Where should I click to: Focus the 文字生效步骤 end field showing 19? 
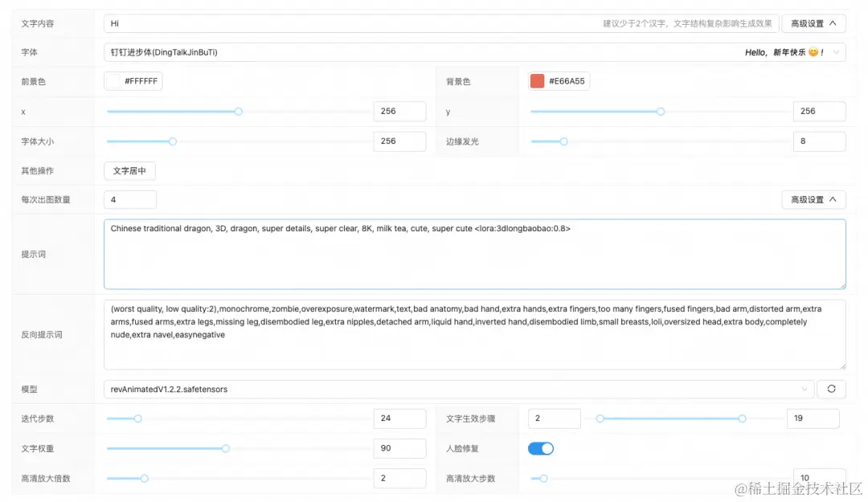(813, 418)
